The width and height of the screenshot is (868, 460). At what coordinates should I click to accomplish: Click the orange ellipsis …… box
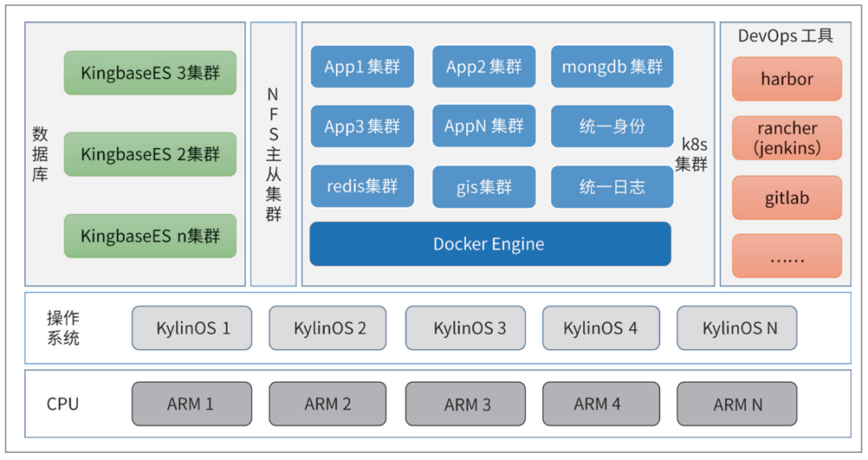click(x=787, y=256)
